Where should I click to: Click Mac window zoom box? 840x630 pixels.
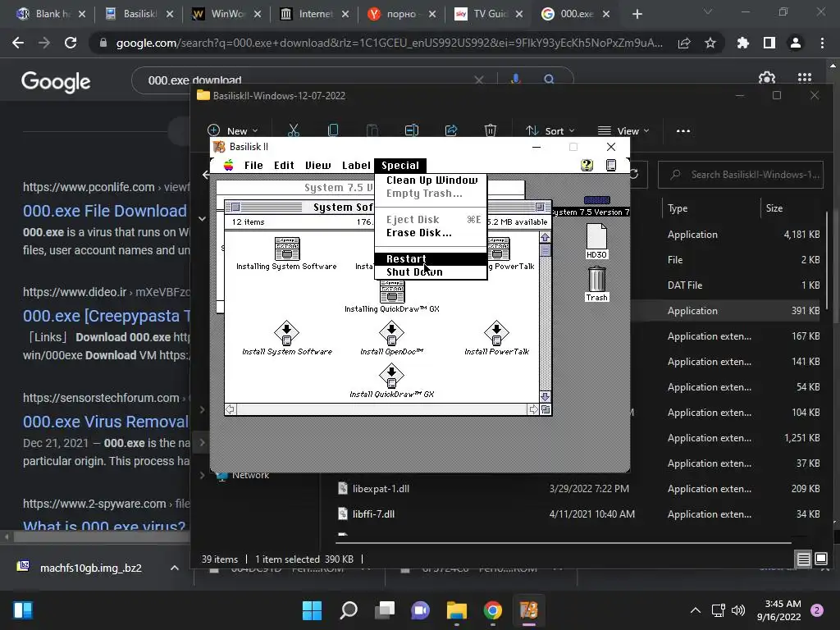pyautogui.click(x=540, y=208)
